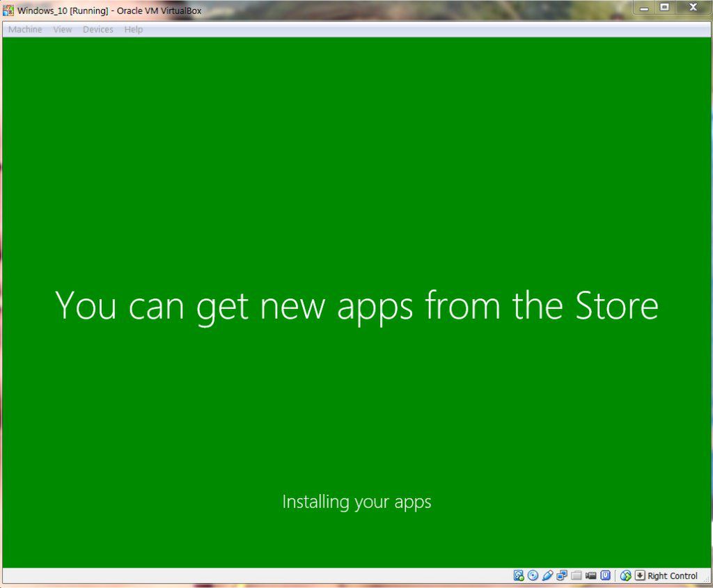This screenshot has height=588, width=713.
Task: Click the 'You can get new apps' message
Action: (x=356, y=307)
